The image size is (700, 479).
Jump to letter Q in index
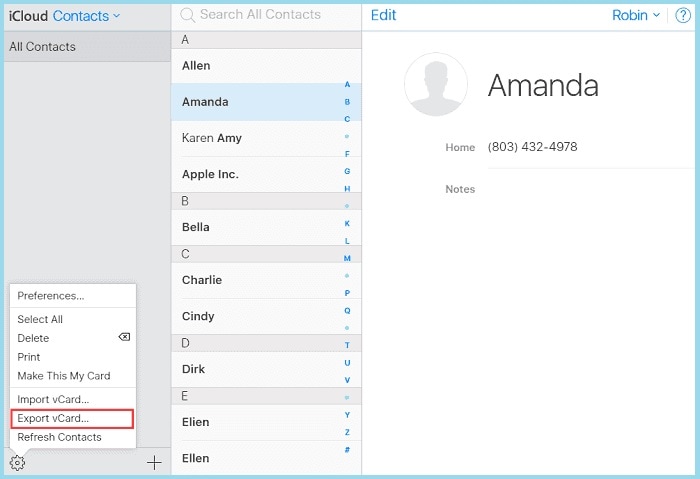(x=347, y=311)
